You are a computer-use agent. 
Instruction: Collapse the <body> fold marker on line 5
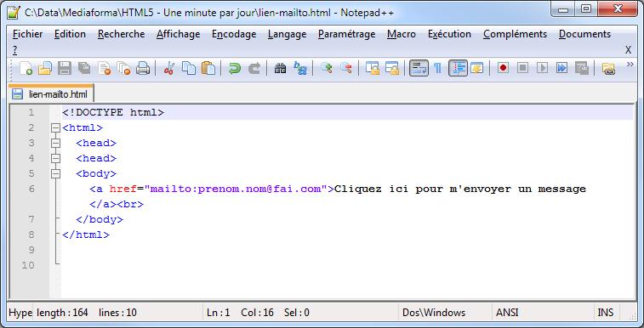coord(55,174)
